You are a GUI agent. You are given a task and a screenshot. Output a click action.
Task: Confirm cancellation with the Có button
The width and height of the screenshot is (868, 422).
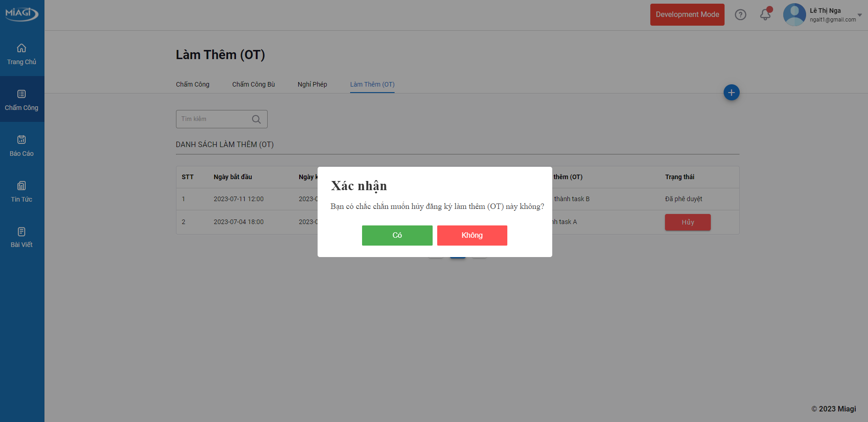pos(397,236)
